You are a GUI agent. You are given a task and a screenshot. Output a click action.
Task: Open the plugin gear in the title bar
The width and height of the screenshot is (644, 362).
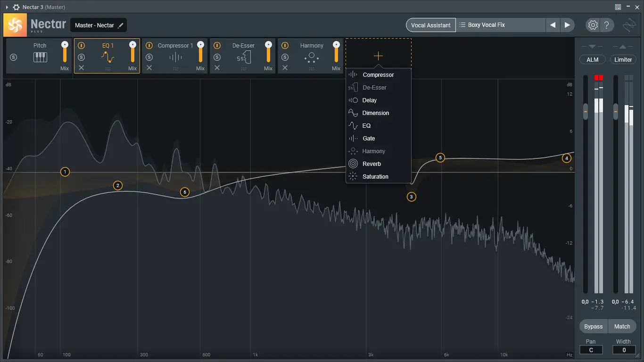click(17, 7)
